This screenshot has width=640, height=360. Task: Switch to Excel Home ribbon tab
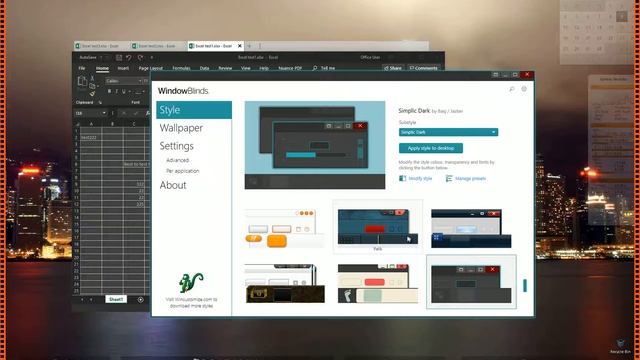(x=102, y=68)
